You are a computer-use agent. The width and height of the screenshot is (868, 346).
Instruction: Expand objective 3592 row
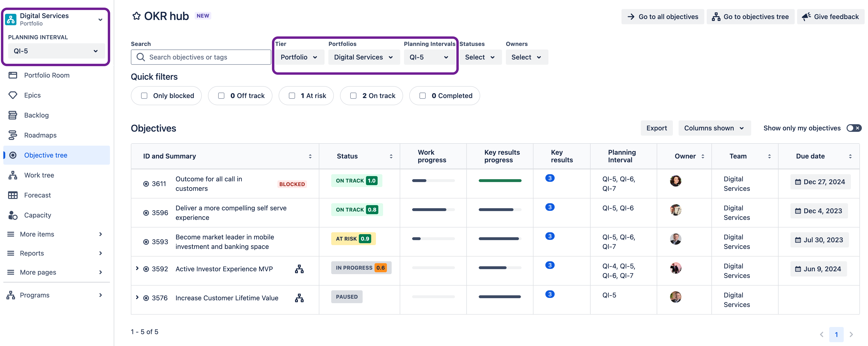tap(137, 268)
